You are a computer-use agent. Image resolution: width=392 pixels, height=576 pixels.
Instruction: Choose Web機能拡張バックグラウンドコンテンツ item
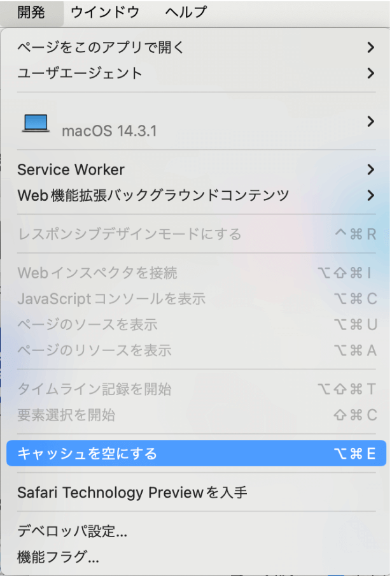[197, 195]
